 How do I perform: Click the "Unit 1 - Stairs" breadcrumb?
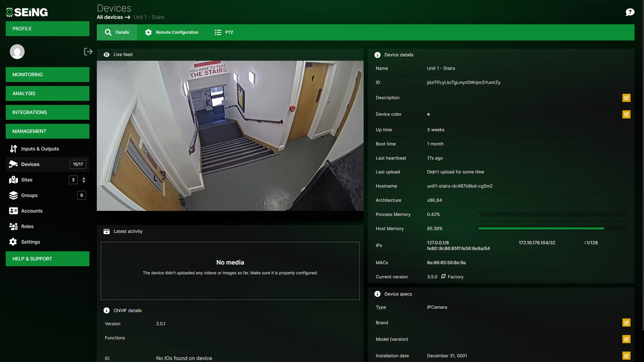pos(149,17)
